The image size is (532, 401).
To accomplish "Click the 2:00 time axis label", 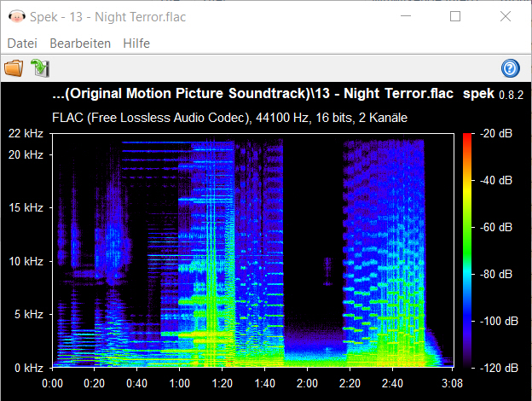I will coord(307,383).
